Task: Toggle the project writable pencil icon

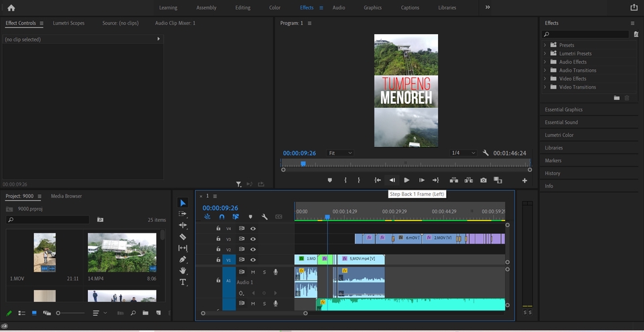Action: [x=9, y=313]
